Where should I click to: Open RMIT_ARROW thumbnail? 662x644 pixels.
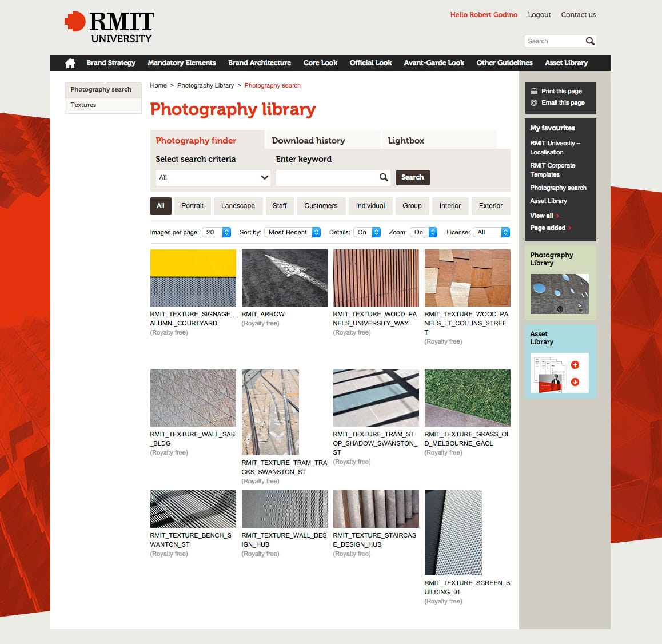click(x=284, y=278)
